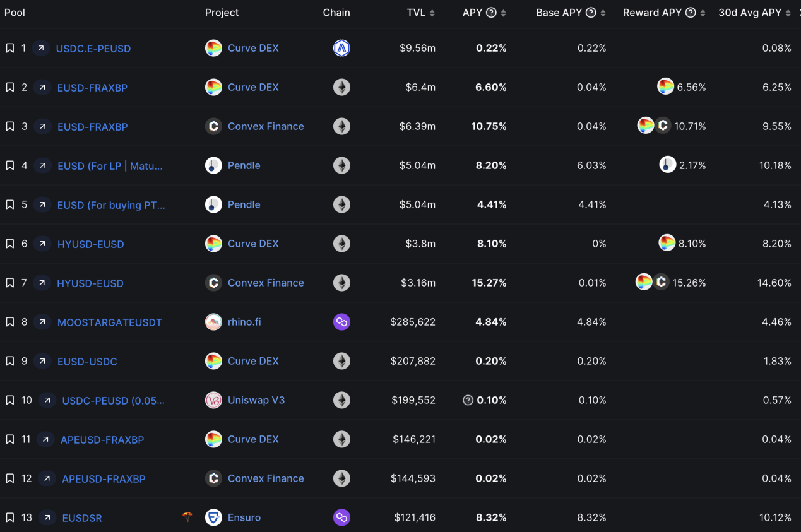Bookmark the APEUSD-FRAXBP Convex pool
801x532 pixels.
9,478
